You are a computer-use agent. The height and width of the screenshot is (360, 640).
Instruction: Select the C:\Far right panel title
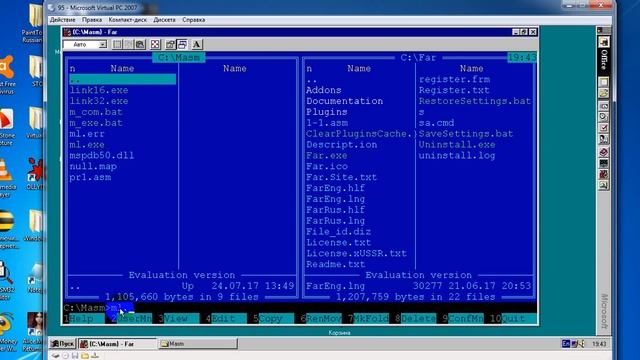(418, 58)
